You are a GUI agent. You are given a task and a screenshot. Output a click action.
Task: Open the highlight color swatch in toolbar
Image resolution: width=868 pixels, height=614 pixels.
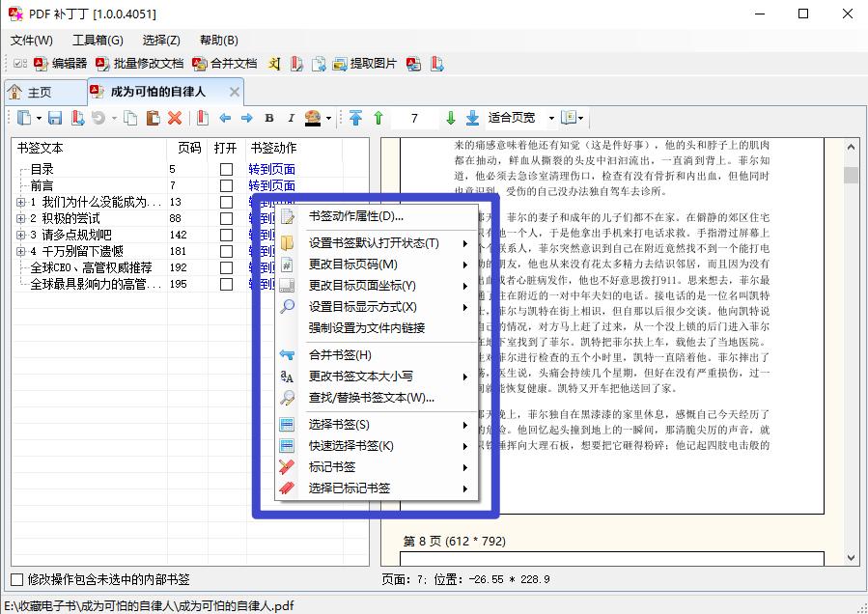tap(315, 117)
